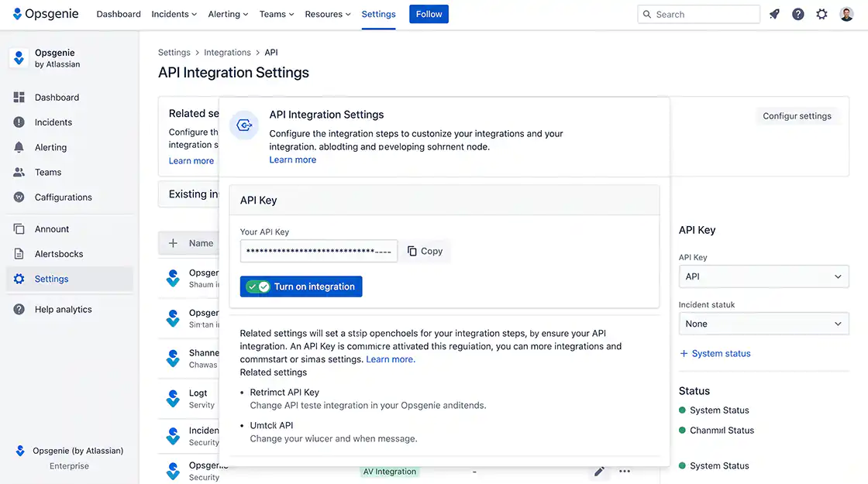868x484 pixels.
Task: Select the Settings tab in top navigation
Action: tap(379, 15)
